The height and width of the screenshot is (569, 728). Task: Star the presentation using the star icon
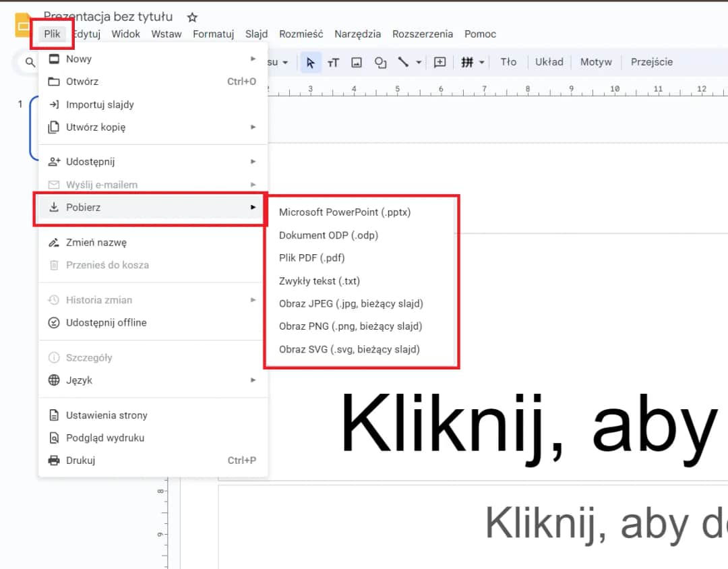192,17
